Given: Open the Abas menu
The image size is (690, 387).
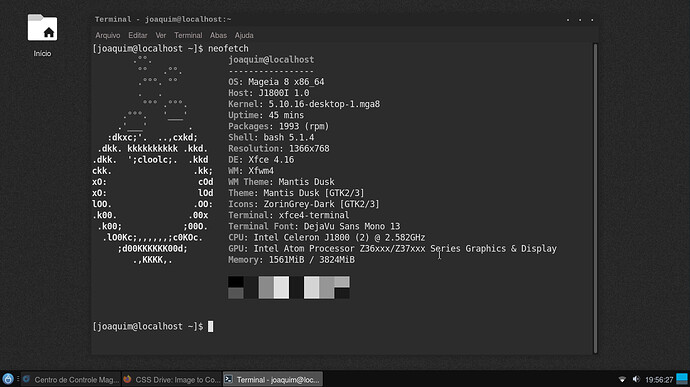Looking at the screenshot, I should pos(218,35).
